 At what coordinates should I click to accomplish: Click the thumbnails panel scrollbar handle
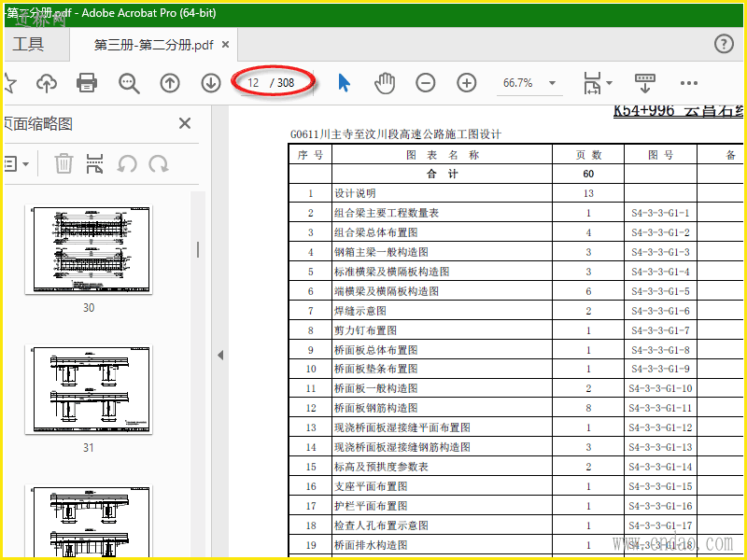(x=198, y=249)
